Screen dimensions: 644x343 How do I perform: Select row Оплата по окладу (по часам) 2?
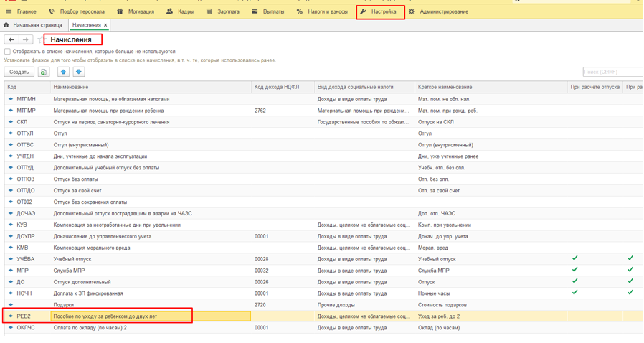point(323,328)
